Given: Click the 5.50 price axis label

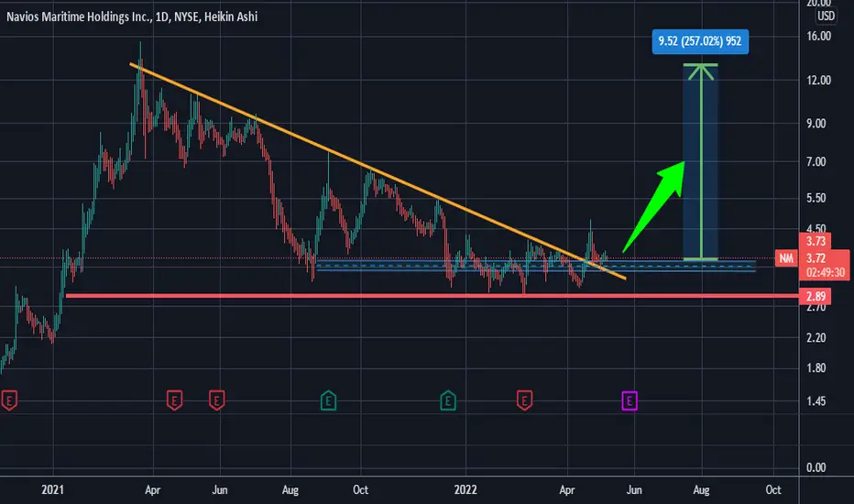Looking at the screenshot, I should click(816, 198).
